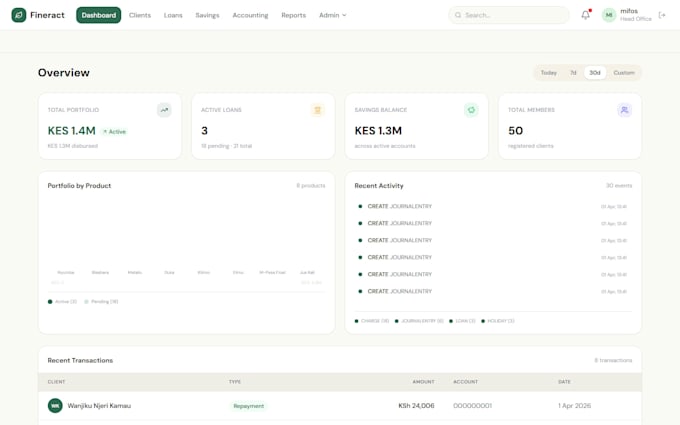Filter activity by CHARGE legend item
The width and height of the screenshot is (680, 425).
coord(372,321)
